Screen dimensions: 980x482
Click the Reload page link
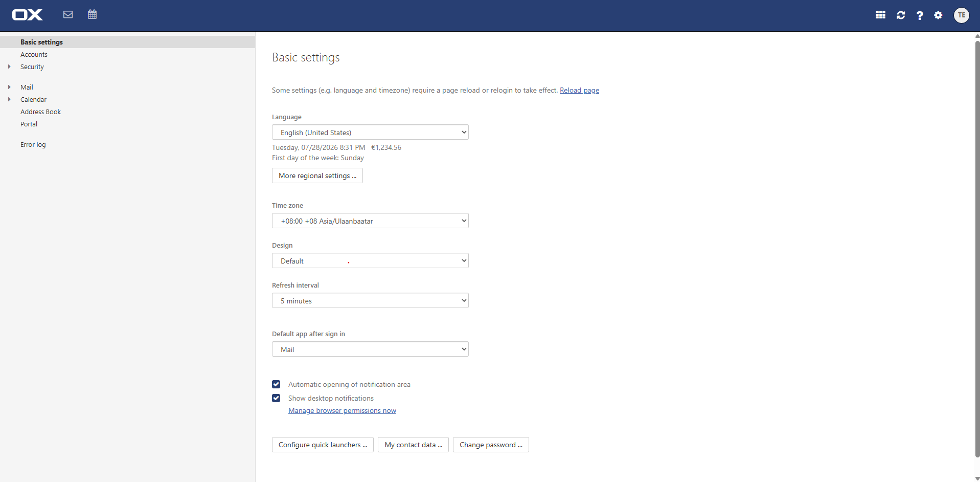[x=579, y=90]
